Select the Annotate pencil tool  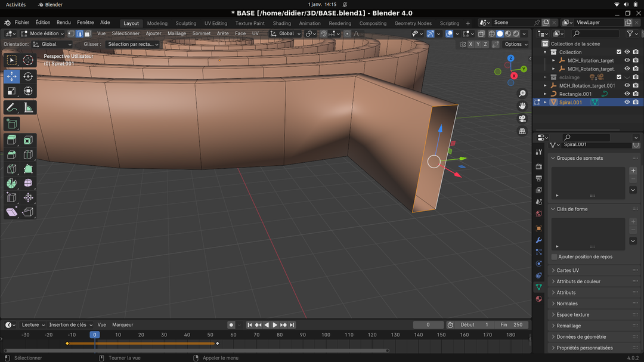click(12, 107)
